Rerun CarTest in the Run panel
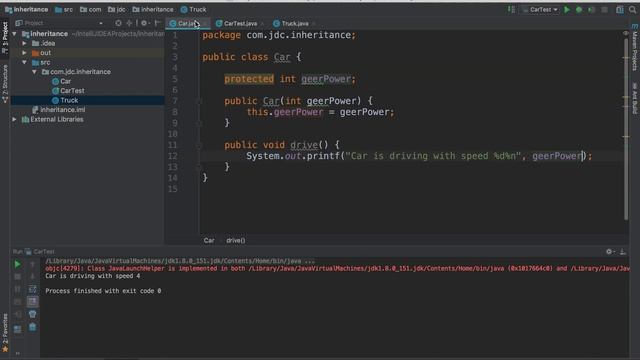The height and width of the screenshot is (360, 640). coord(18,264)
